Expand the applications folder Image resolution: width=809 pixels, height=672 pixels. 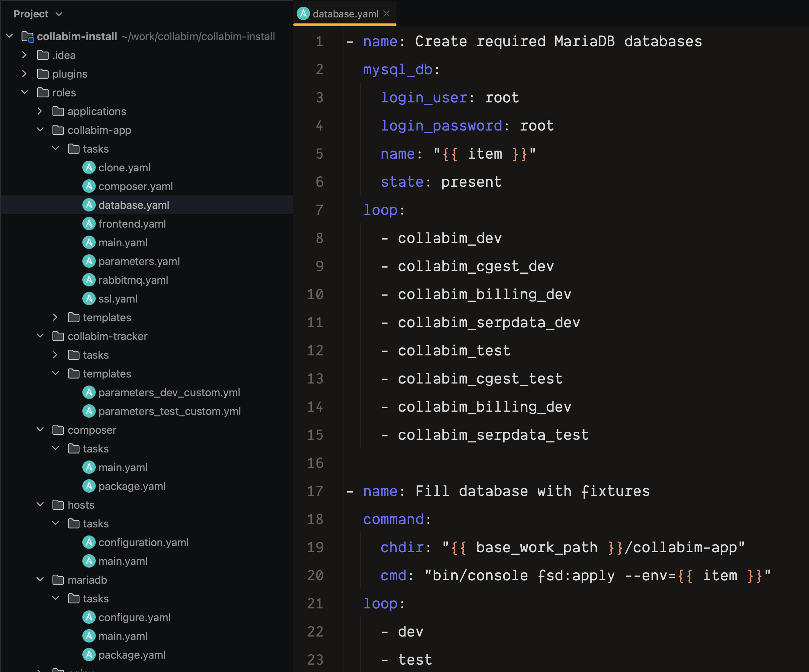click(x=40, y=111)
